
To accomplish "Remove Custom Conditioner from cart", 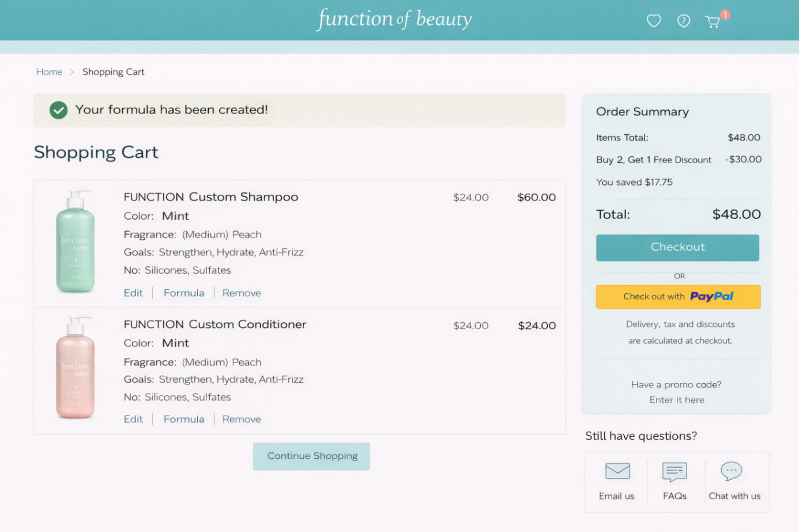I will point(242,419).
